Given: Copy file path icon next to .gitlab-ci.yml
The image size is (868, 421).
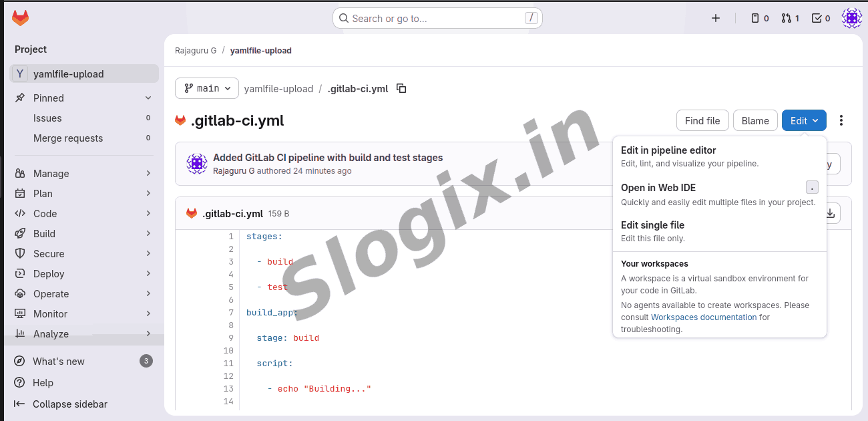Looking at the screenshot, I should tap(401, 88).
